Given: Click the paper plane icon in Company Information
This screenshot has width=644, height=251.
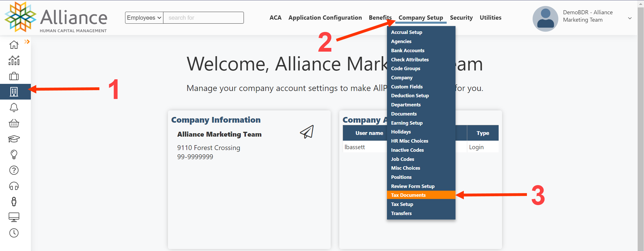Looking at the screenshot, I should (x=307, y=132).
